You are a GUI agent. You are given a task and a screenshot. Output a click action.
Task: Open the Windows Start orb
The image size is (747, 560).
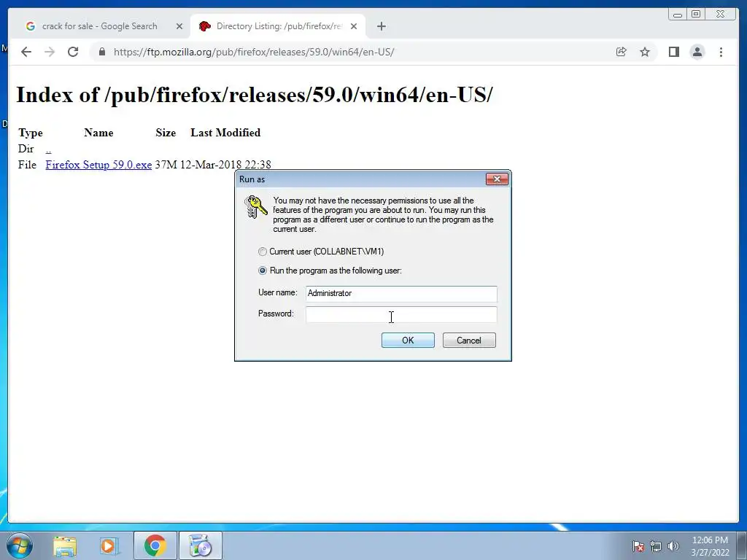tap(20, 545)
